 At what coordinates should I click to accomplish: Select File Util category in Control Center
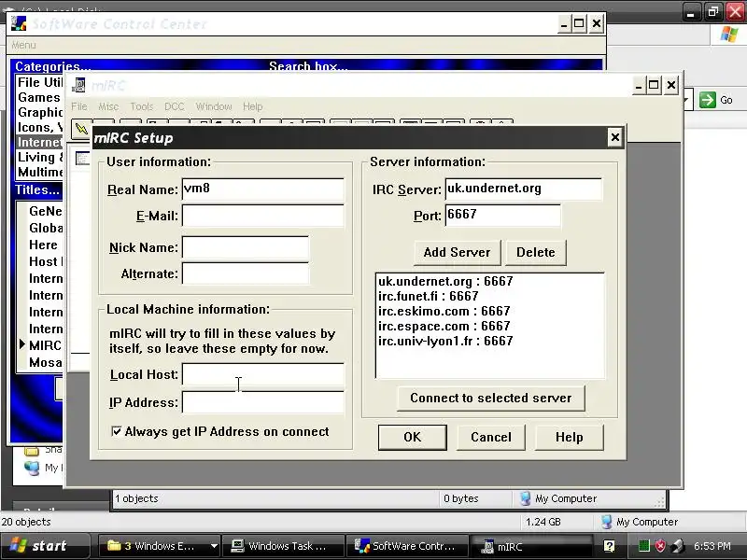tap(39, 82)
